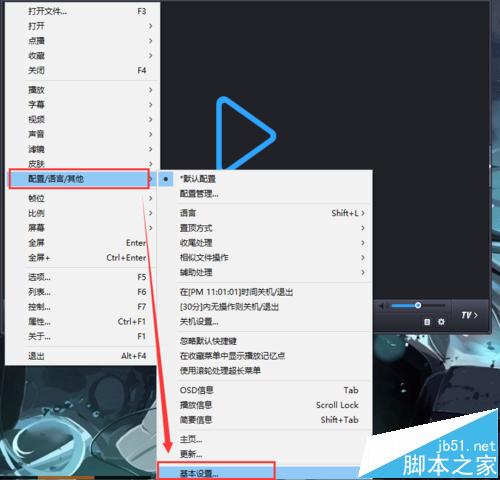Toggle 使用滚轮处理超长菜单 option
Image resolution: width=500 pixels, height=480 pixels.
click(x=265, y=370)
